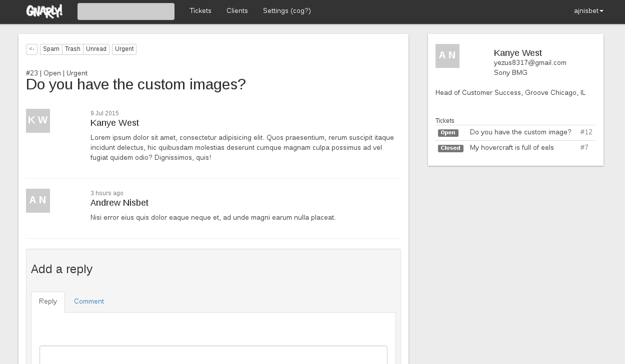Open ticket 'Do you have the custom image?'
Viewport: 625px width, 364px height.
click(520, 132)
